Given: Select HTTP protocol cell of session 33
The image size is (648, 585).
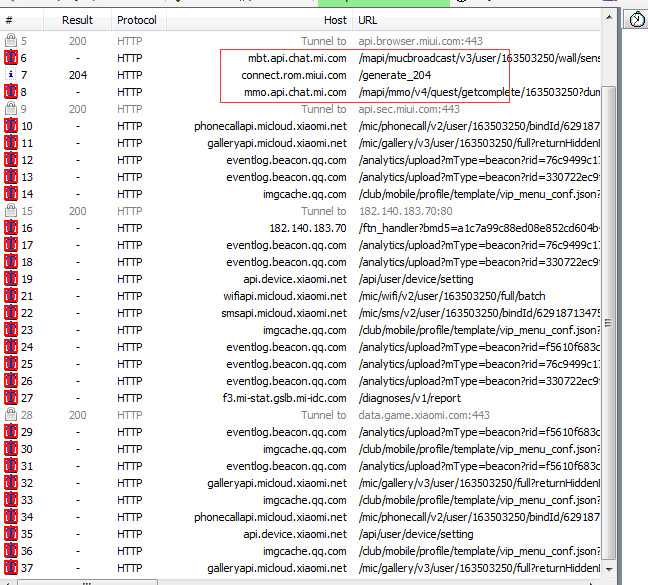Looking at the screenshot, I should [129, 500].
